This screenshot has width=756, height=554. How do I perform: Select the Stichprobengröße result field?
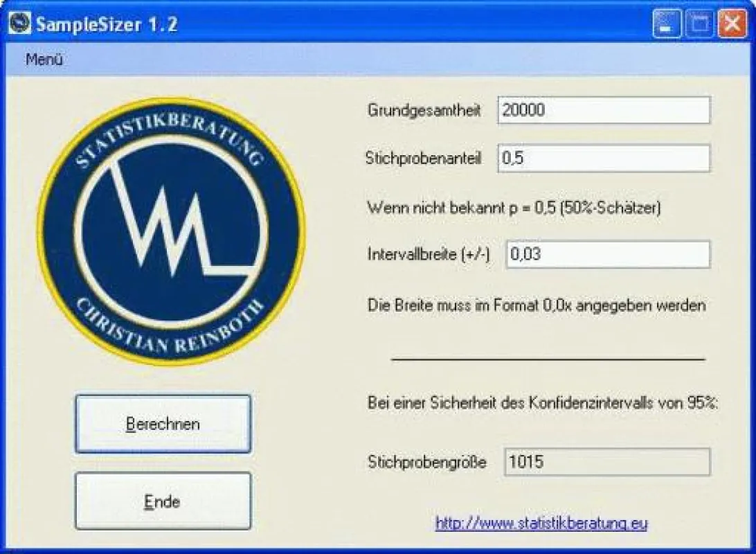(x=607, y=461)
